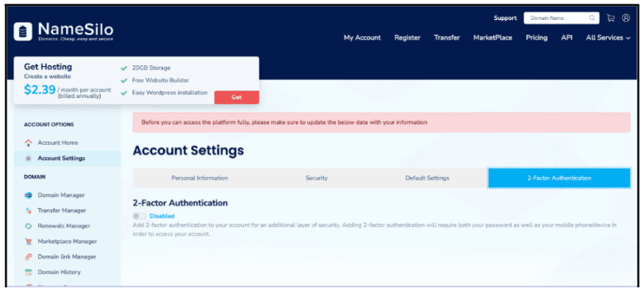The height and width of the screenshot is (291, 644).
Task: Click the red Get hosting button
Action: pos(237,97)
